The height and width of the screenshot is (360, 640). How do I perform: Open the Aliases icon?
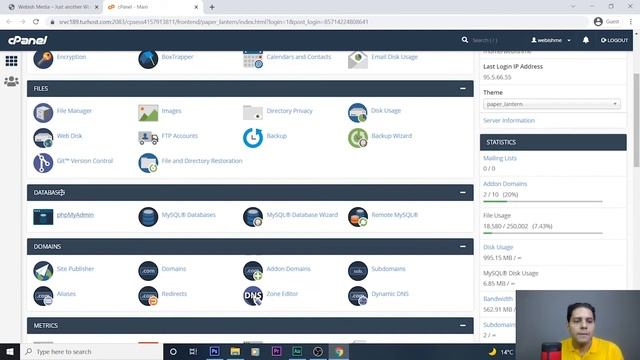(x=43, y=296)
